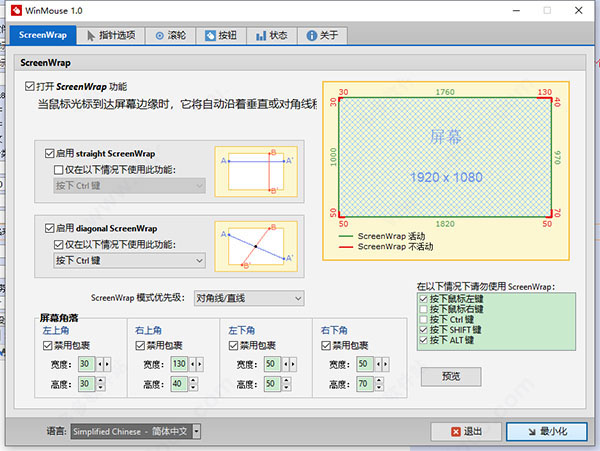Open the 按下 Ctrl 键 dropdown for diagonal wrap
The image size is (600, 451).
pos(129,261)
